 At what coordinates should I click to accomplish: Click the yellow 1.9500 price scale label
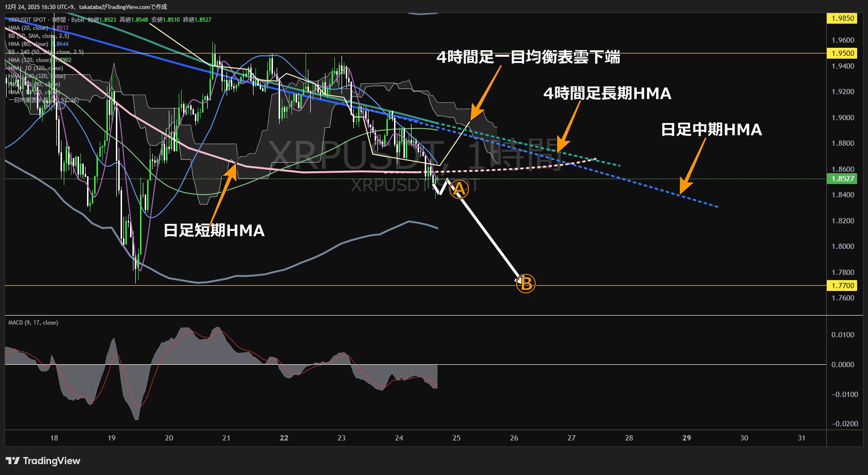pyautogui.click(x=843, y=53)
